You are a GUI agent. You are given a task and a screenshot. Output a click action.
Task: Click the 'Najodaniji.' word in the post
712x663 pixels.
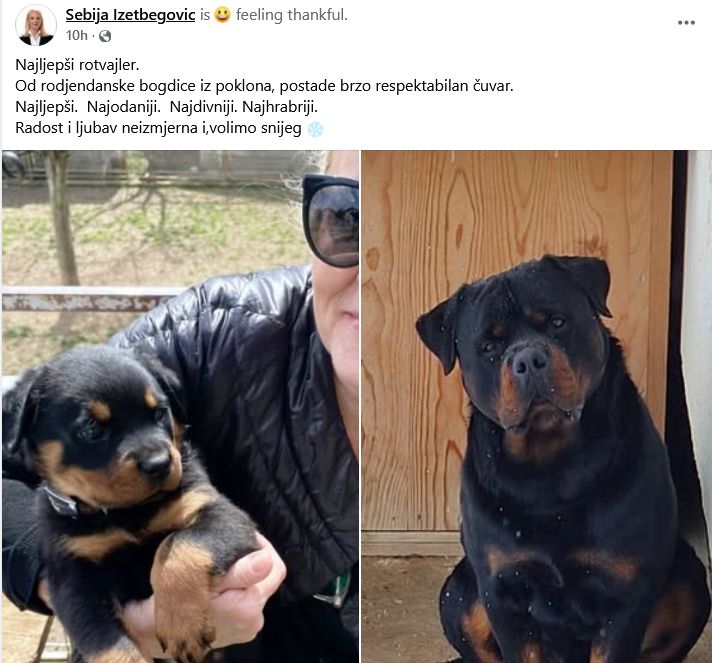(x=124, y=107)
